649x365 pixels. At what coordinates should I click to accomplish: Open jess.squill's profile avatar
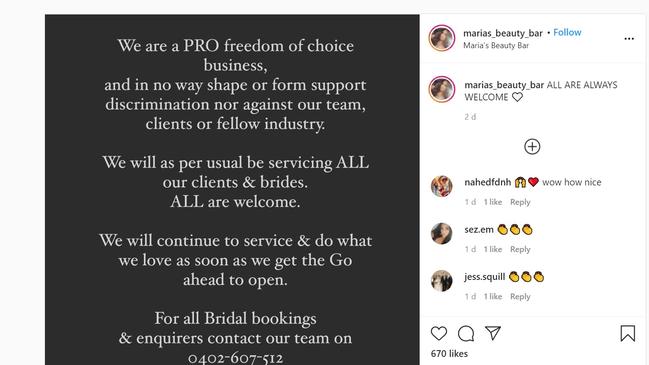442,281
